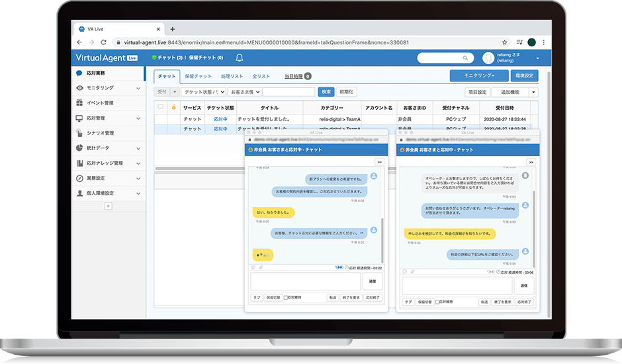The width and height of the screenshot is (622, 364).
Task: Switch to the 保留チャット tab
Action: click(x=199, y=76)
